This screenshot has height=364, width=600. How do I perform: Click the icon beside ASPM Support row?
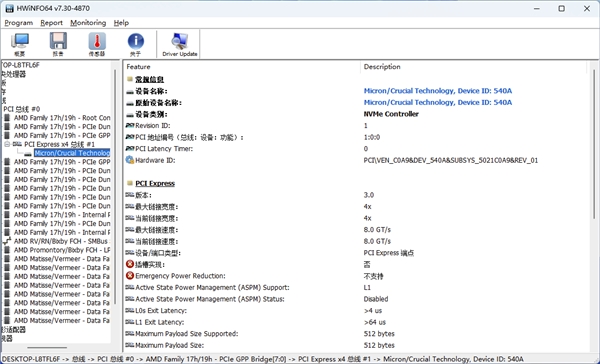(130, 287)
